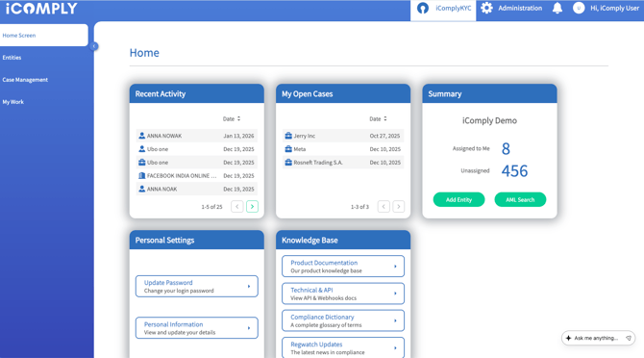This screenshot has width=644, height=358.
Task: Click send icon in Ask me anything
Action: (x=629, y=338)
